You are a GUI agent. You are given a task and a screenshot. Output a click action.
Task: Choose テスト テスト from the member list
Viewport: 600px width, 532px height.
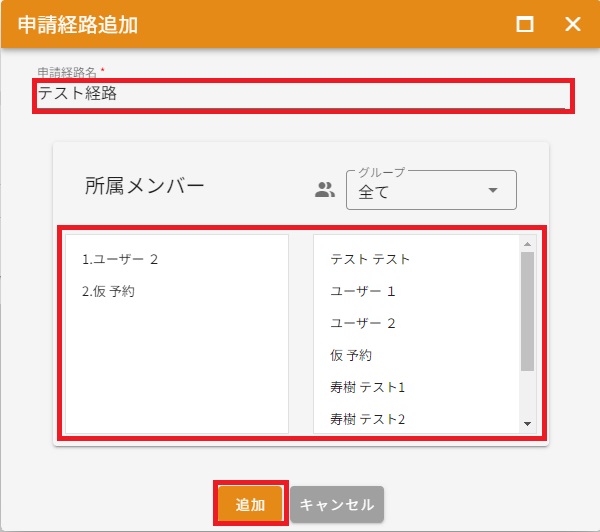[x=370, y=259]
